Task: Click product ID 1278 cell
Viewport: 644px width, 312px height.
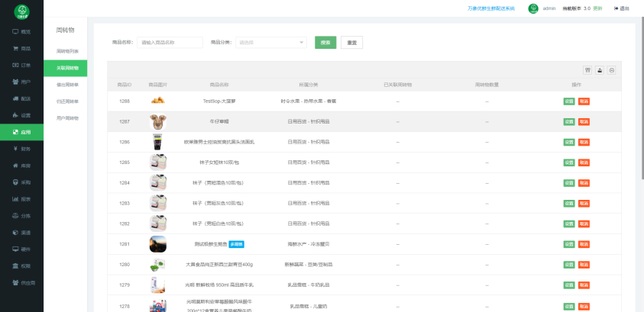Action: click(x=125, y=306)
